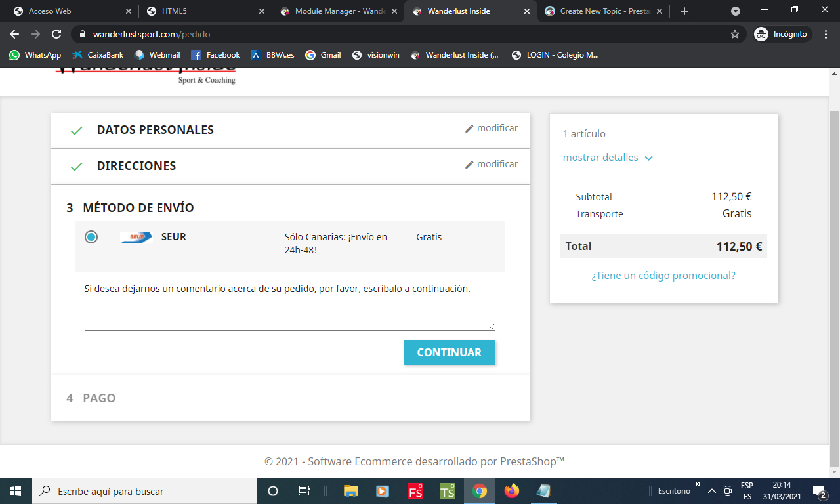Open the CaixaBank bookmark

(x=98, y=55)
